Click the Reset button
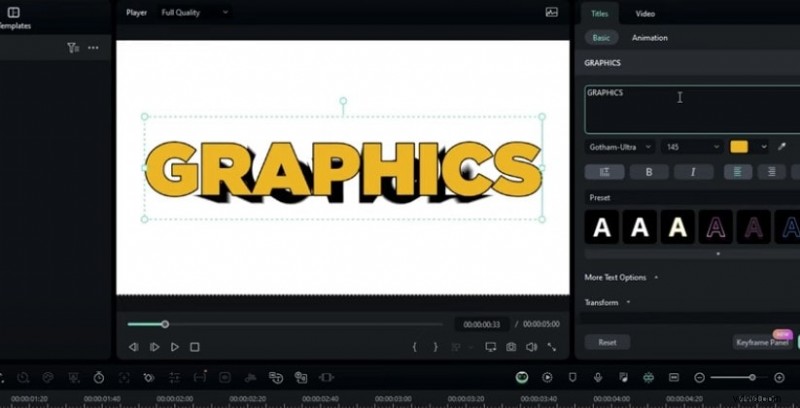 [607, 342]
